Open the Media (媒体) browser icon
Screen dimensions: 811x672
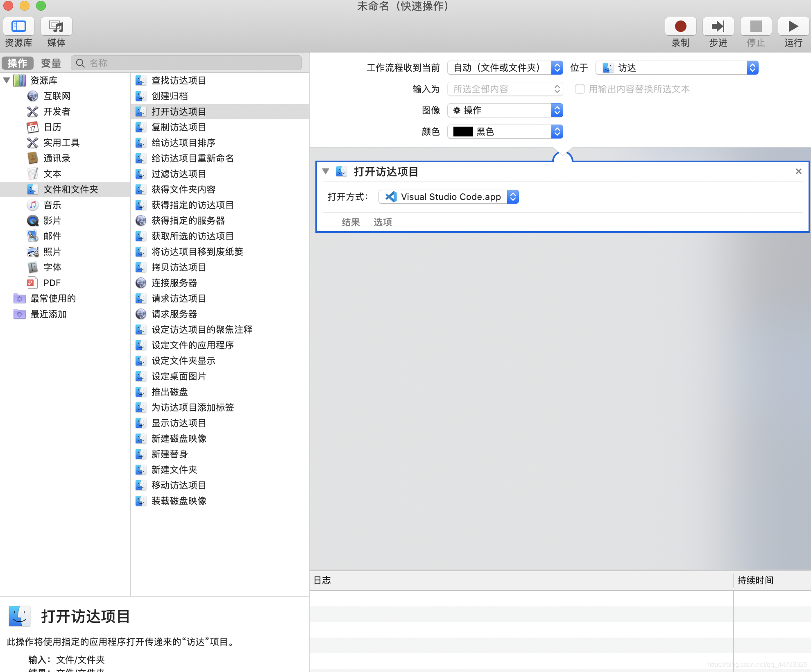pos(57,27)
